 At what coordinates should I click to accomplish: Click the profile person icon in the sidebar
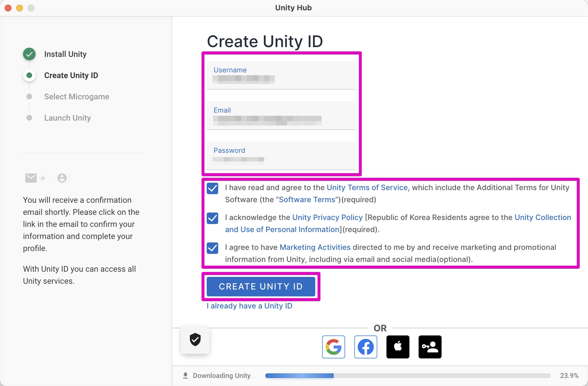click(62, 178)
